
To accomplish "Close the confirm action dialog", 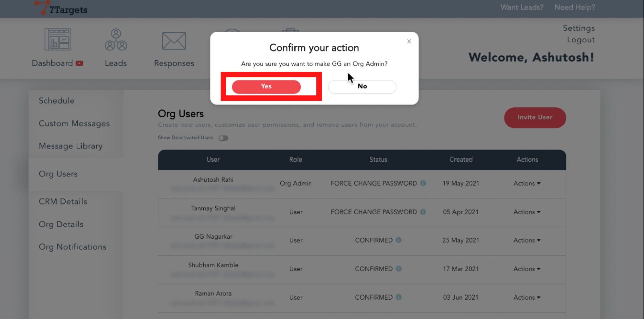I will click(x=409, y=41).
